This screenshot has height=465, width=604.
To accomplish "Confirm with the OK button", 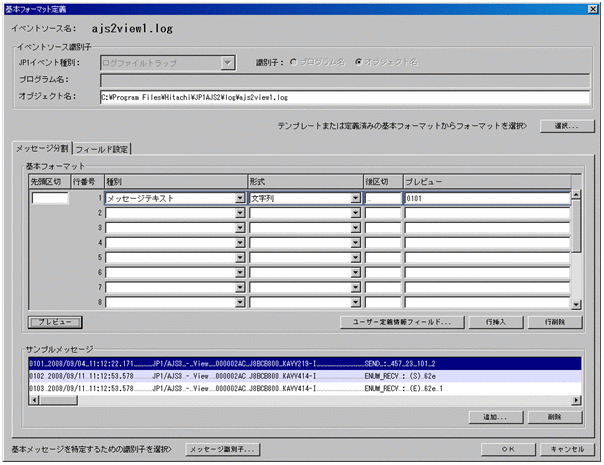I will point(508,449).
